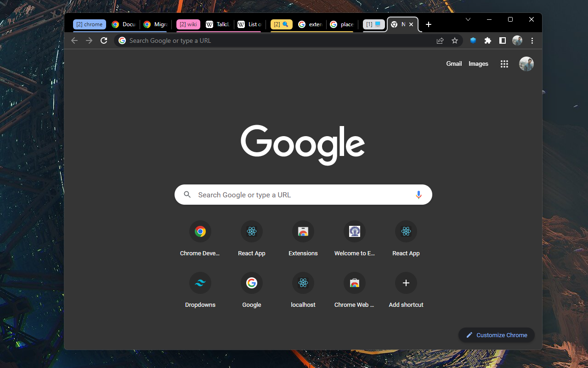Open the Gmail link
This screenshot has width=588, height=368.
pyautogui.click(x=454, y=64)
